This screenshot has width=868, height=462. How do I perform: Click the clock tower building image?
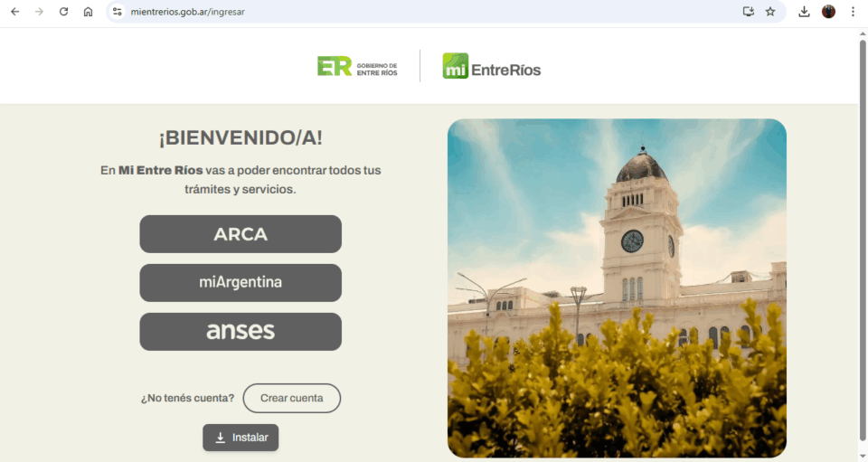click(617, 288)
